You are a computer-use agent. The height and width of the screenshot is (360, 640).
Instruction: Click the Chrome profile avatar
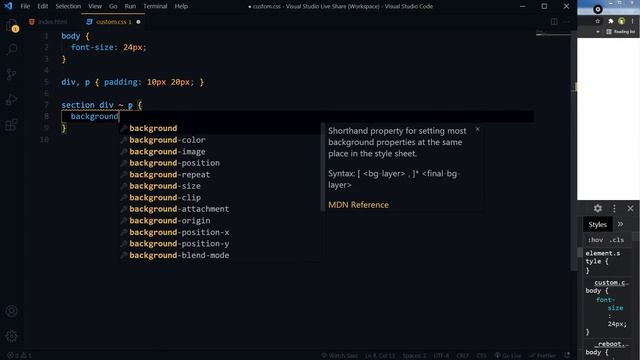(621, 21)
